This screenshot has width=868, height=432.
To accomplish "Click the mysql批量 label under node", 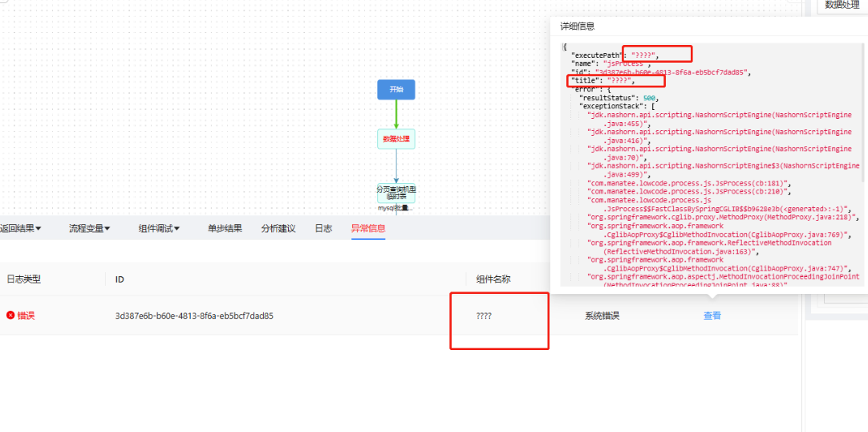I will point(395,208).
